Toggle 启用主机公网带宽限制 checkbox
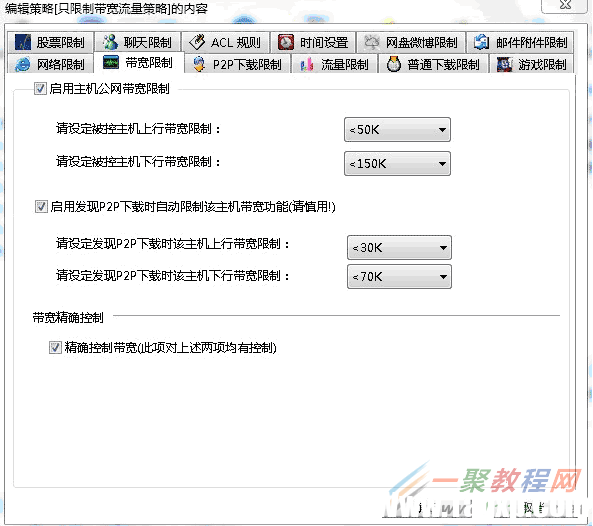The height and width of the screenshot is (526, 593). coord(40,89)
